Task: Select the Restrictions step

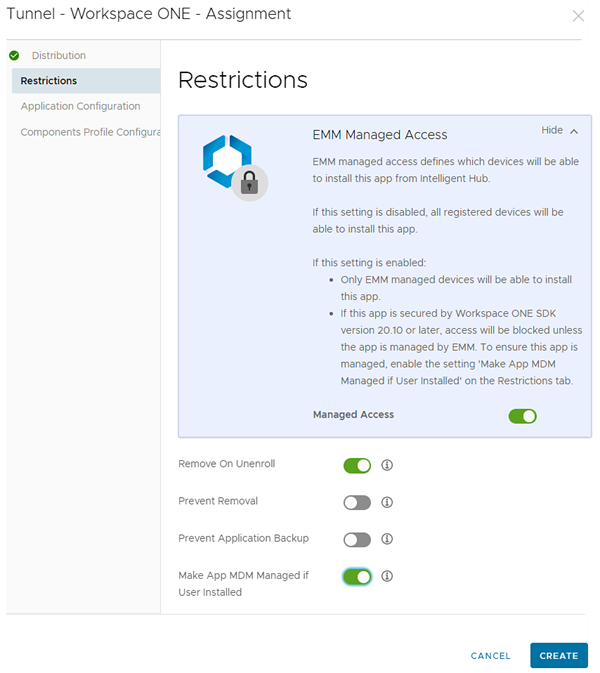Action: [86, 81]
